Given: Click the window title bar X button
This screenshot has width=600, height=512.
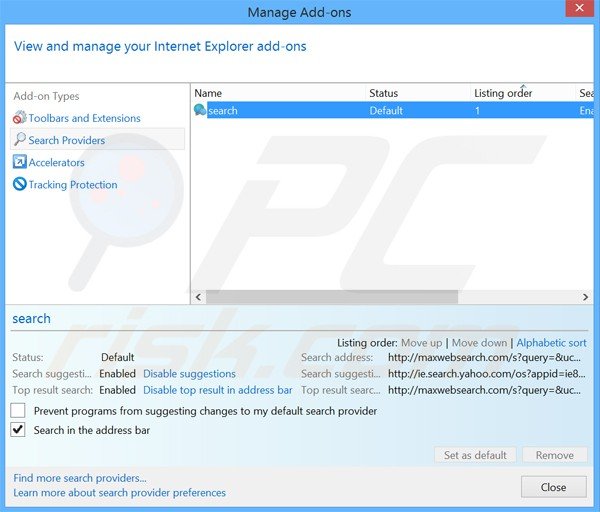Looking at the screenshot, I should tap(580, 8).
